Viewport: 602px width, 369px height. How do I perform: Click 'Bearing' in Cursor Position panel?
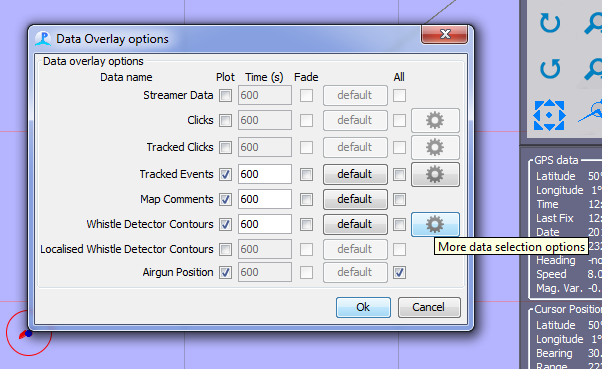554,353
